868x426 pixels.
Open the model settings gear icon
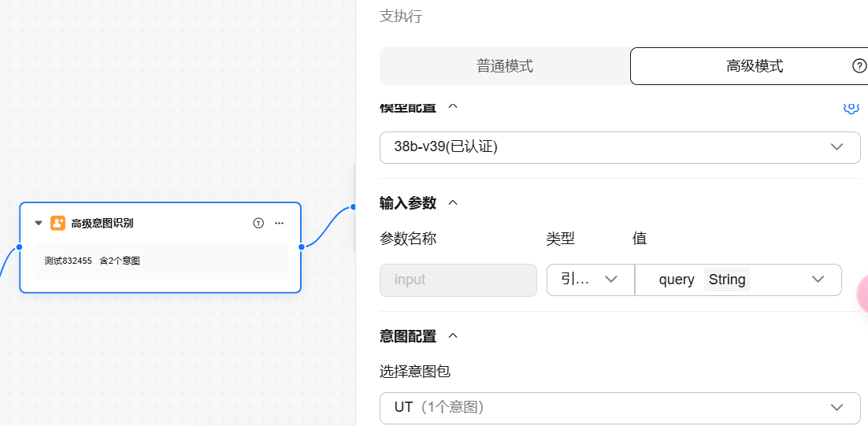(851, 107)
